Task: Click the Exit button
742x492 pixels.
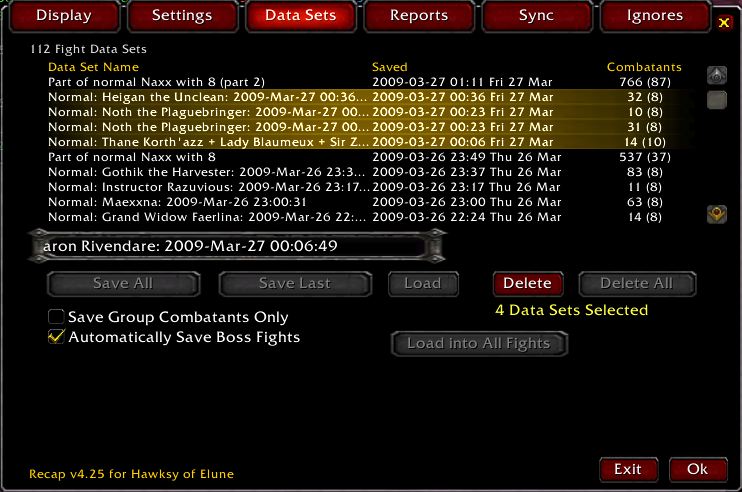Action: [628, 469]
